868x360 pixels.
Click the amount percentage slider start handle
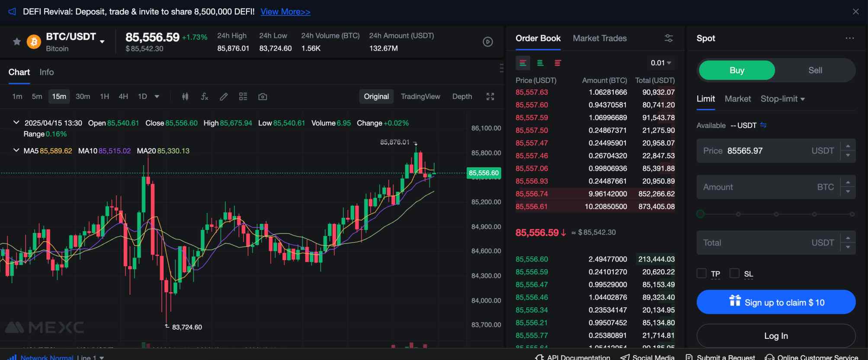pos(701,214)
